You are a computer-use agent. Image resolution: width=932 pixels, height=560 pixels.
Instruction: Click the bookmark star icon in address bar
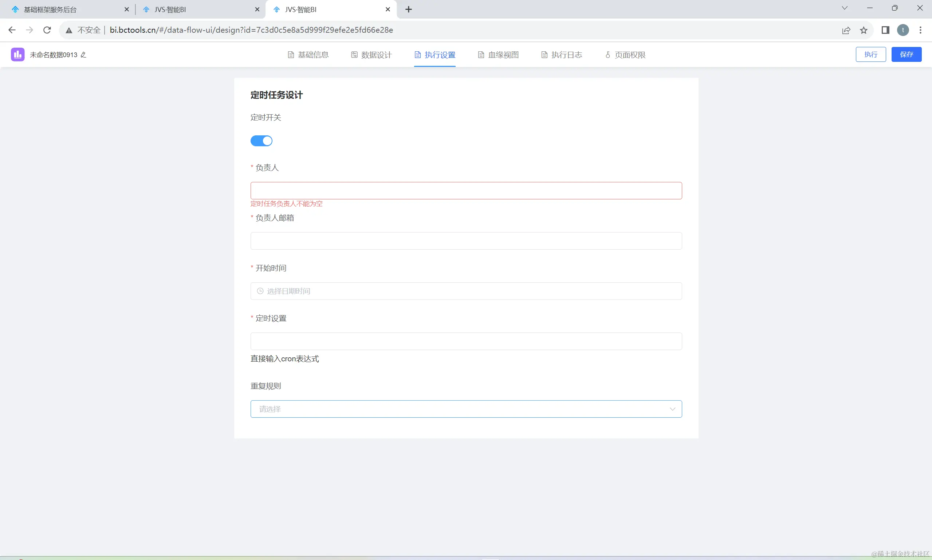[863, 30]
